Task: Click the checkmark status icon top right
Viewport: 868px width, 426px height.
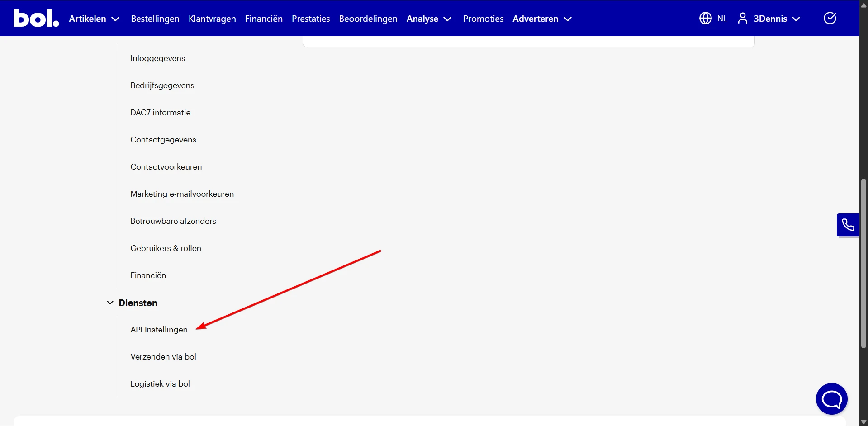Action: pyautogui.click(x=830, y=18)
